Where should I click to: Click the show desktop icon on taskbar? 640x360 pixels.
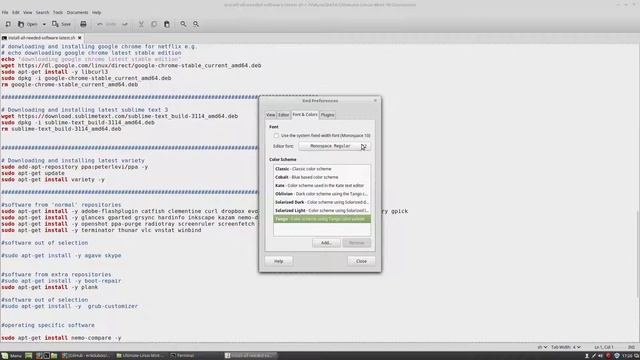coord(29,356)
